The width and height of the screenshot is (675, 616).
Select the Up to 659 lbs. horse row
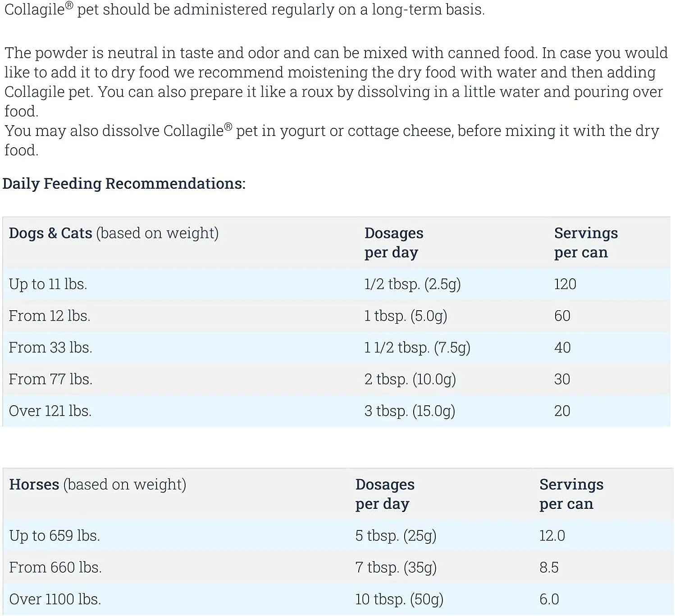(55, 535)
